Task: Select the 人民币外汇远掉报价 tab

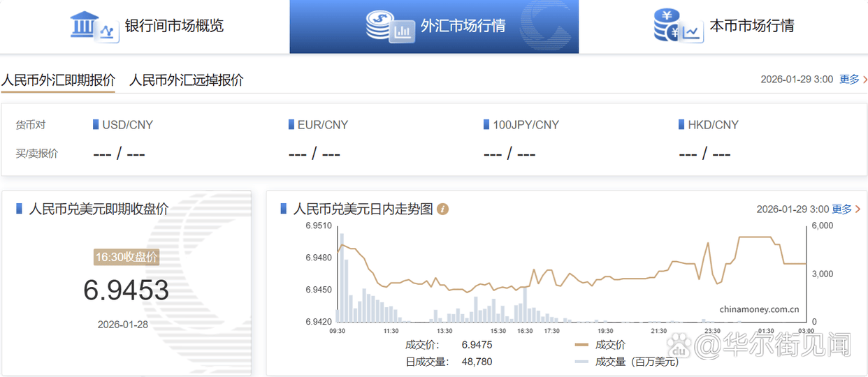Action: (x=187, y=80)
